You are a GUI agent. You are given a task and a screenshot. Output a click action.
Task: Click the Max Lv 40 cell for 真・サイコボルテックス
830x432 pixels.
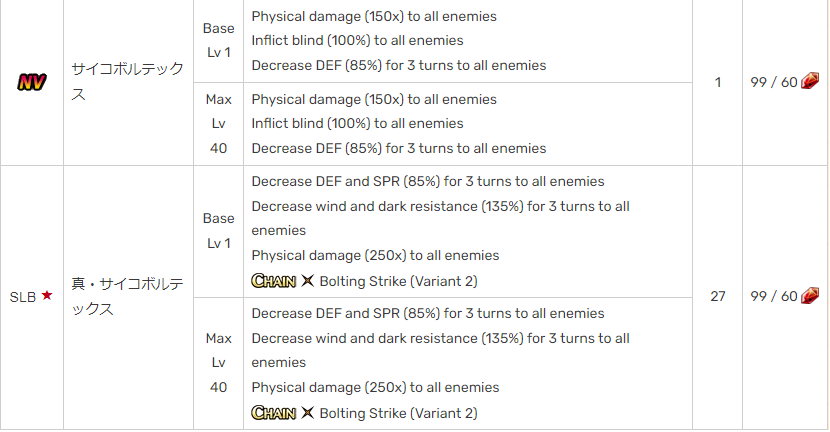pyautogui.click(x=218, y=363)
